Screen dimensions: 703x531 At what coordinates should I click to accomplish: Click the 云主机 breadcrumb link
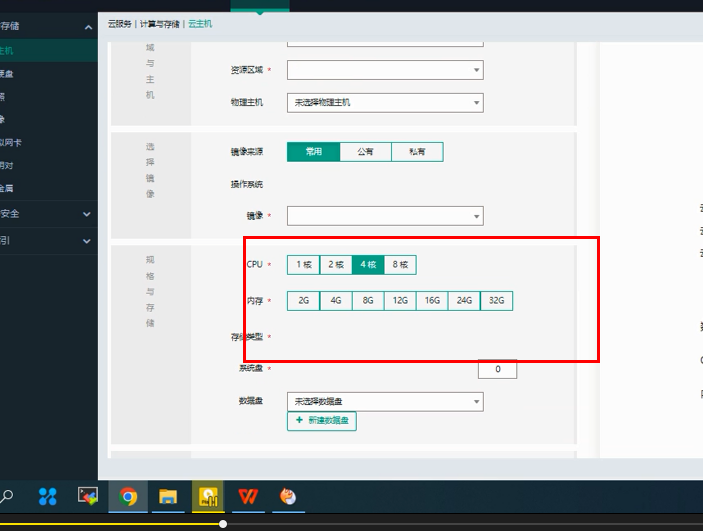pyautogui.click(x=200, y=24)
